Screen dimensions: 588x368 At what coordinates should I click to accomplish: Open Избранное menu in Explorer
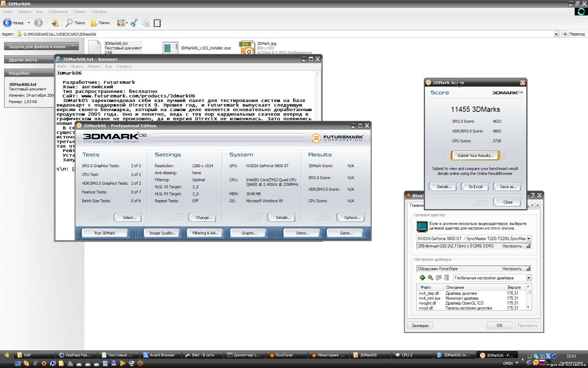58,12
